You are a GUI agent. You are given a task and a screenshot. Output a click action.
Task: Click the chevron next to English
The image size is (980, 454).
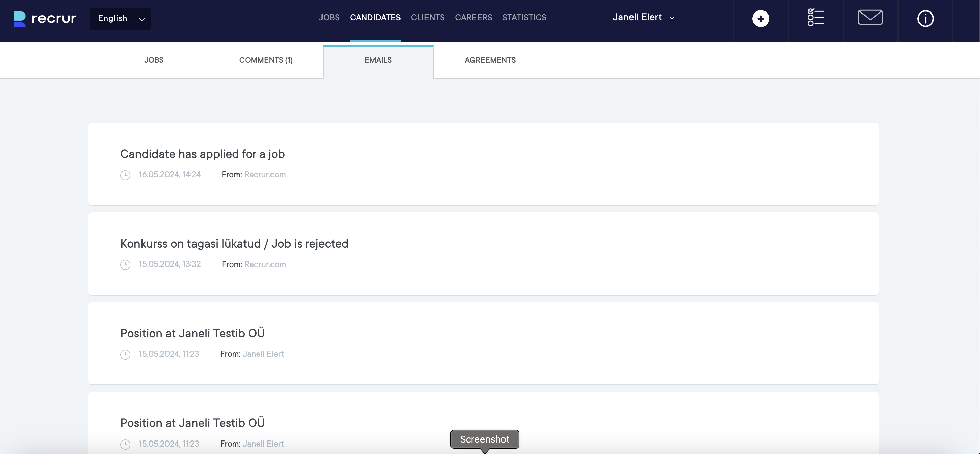[x=141, y=19]
